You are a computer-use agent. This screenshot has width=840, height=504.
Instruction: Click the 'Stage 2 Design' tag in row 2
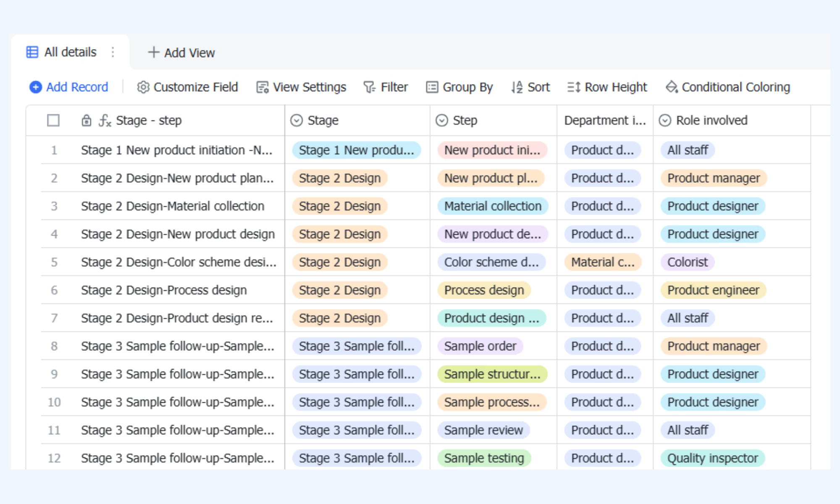coord(340,178)
